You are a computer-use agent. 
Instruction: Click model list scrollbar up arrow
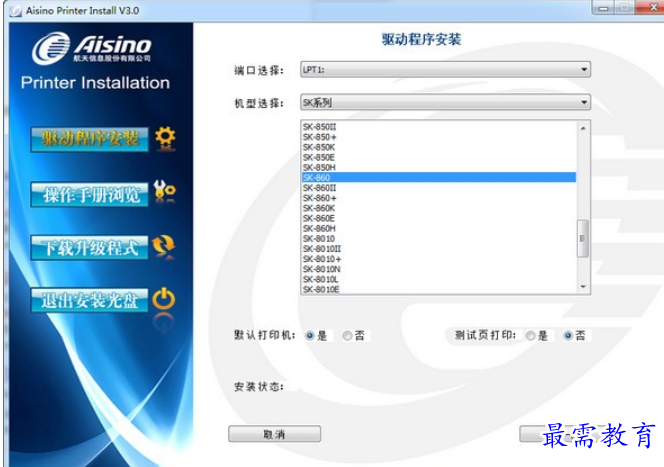tap(583, 128)
